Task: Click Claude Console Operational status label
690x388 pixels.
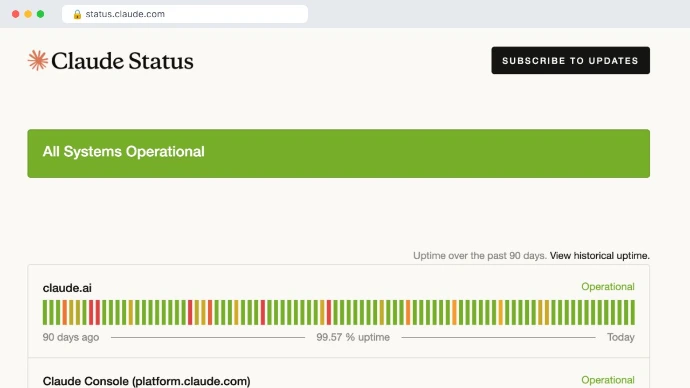Action: click(x=608, y=380)
